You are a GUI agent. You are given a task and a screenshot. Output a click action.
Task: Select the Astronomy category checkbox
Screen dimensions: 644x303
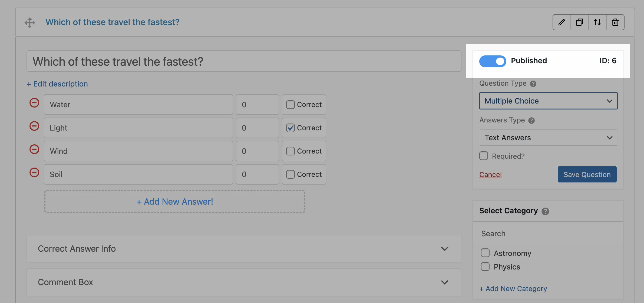[486, 252]
